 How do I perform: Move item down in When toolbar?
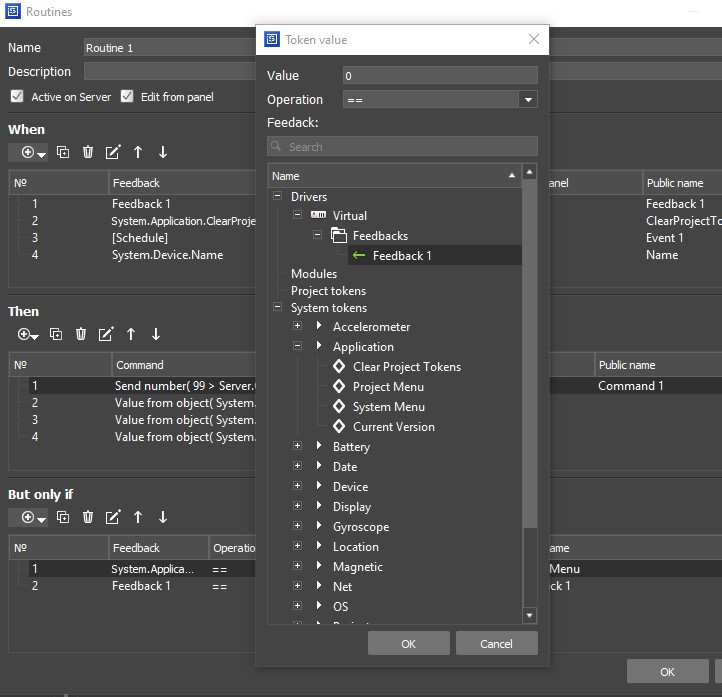tap(163, 152)
